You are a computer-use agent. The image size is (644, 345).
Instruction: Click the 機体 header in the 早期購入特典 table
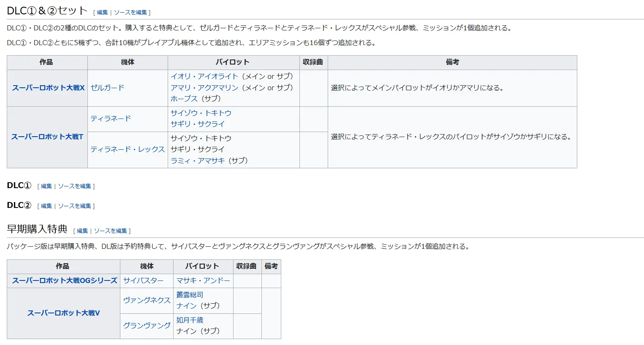click(x=147, y=266)
